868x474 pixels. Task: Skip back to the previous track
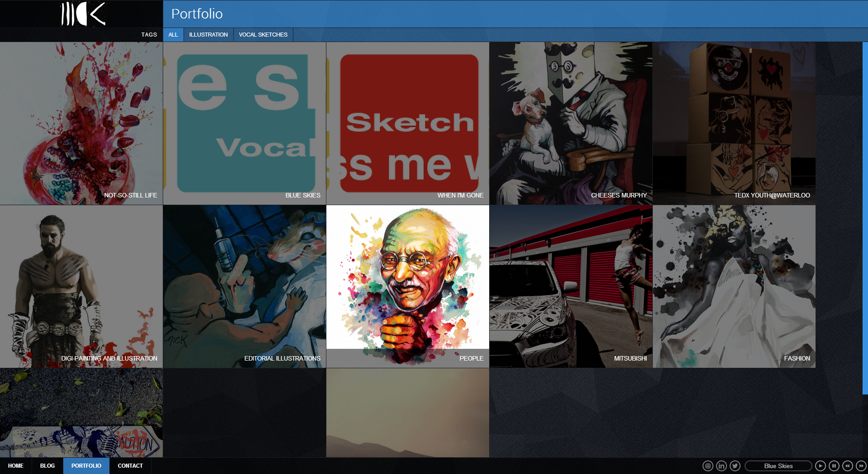[848, 466]
